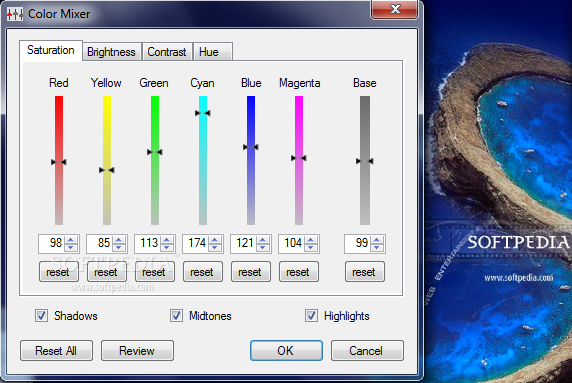Switch to the Brightness tab
Viewport: 572px width, 383px height.
(112, 52)
